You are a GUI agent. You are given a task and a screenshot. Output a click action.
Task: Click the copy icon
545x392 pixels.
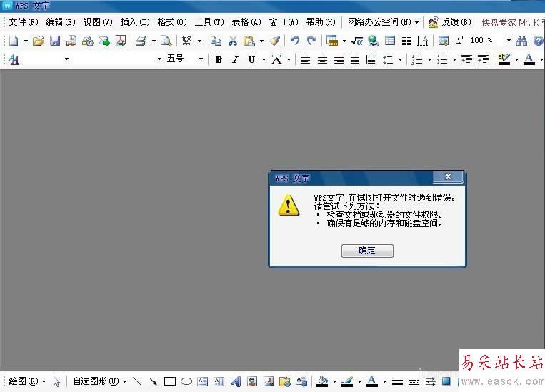(216, 41)
